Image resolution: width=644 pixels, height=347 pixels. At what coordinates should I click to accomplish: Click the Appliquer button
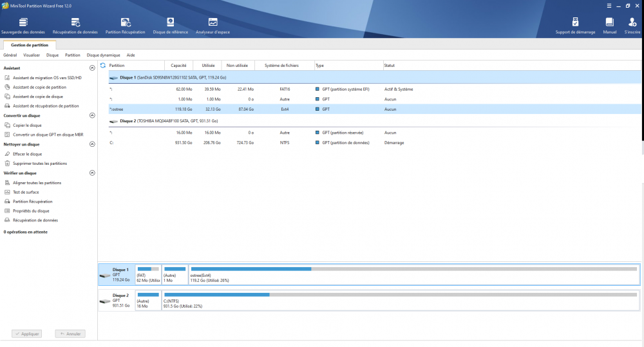point(28,333)
